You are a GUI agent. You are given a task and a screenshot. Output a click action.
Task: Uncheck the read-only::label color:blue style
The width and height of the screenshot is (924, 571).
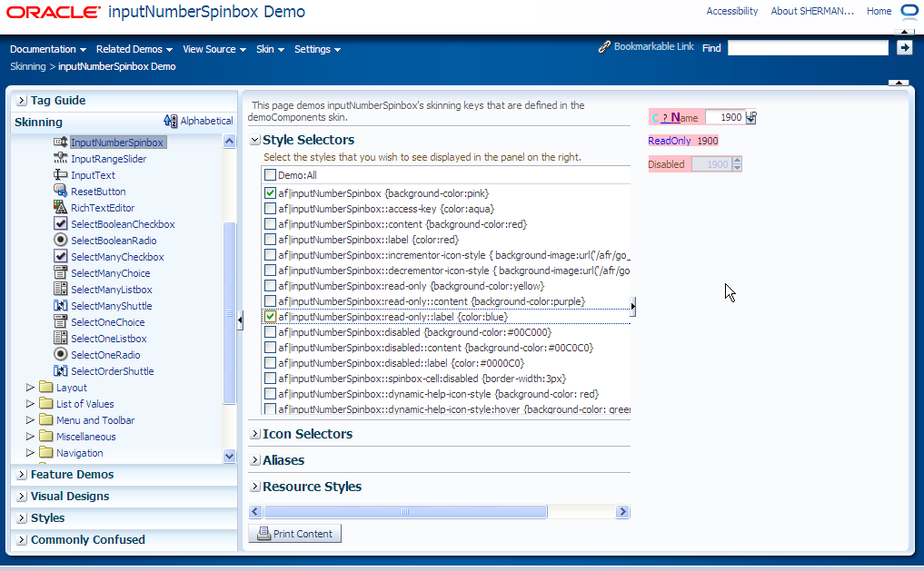click(270, 316)
